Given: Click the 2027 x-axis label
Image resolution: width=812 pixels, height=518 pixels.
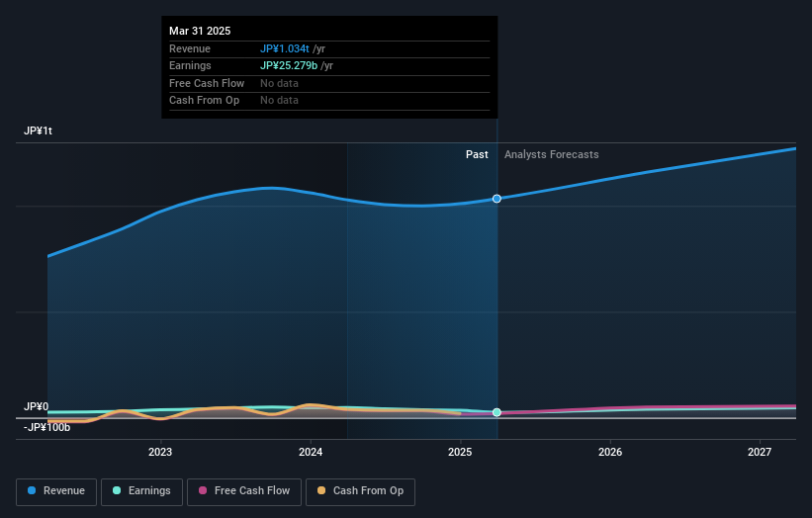Looking at the screenshot, I should click(x=760, y=452).
